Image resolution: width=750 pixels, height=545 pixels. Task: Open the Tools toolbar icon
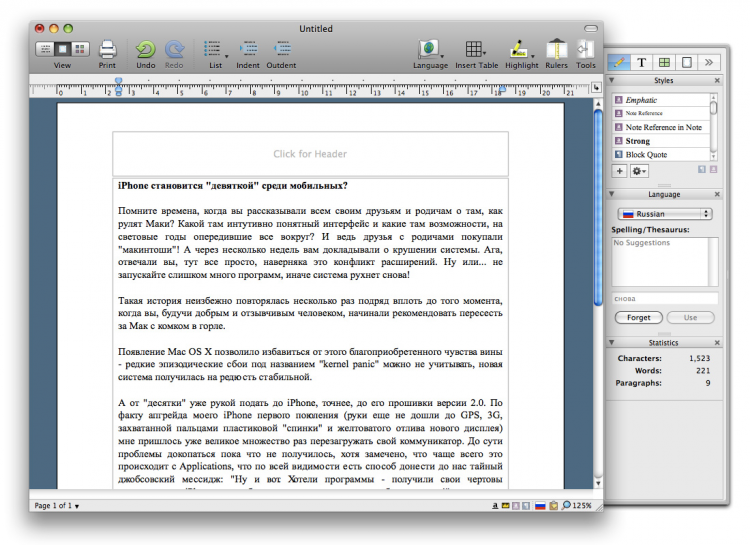pos(585,49)
